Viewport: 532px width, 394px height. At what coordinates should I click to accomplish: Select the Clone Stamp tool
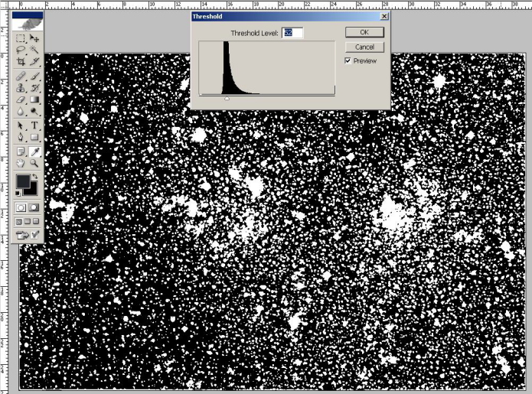21,88
